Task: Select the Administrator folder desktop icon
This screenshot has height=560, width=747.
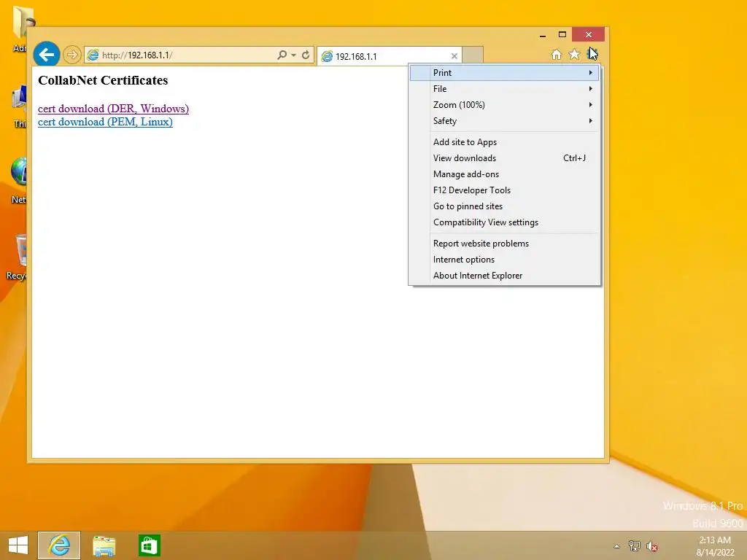Action: [20, 29]
